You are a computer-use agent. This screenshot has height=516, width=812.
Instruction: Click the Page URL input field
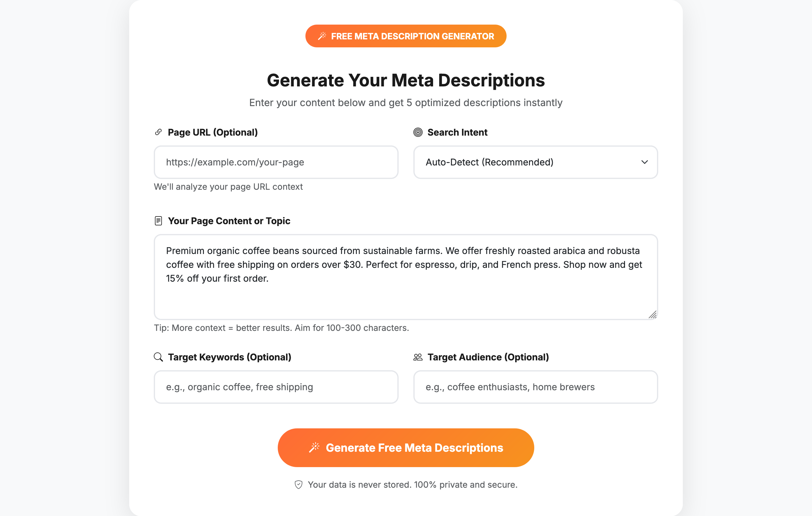pyautogui.click(x=276, y=162)
